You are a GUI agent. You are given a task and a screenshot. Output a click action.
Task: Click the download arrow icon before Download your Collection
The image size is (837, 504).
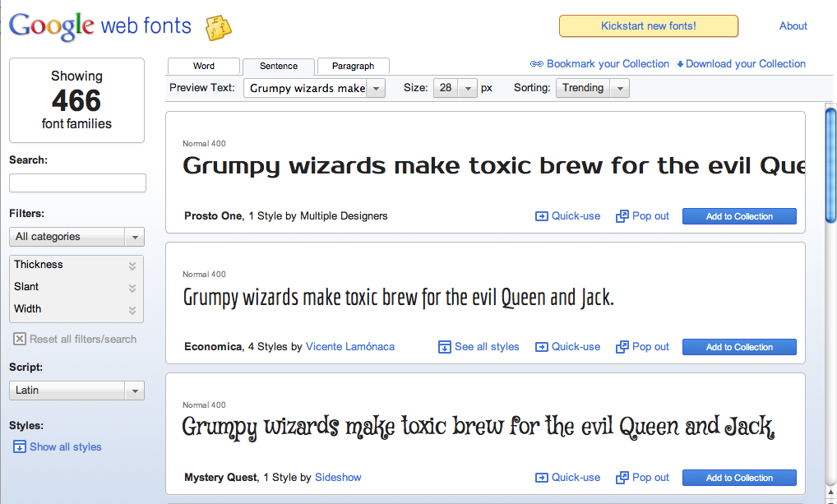point(680,65)
